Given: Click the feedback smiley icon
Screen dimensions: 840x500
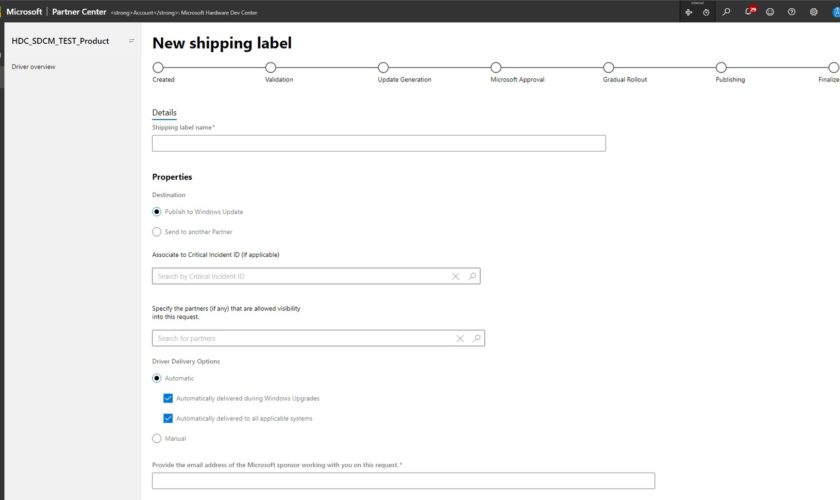Looking at the screenshot, I should tap(770, 11).
